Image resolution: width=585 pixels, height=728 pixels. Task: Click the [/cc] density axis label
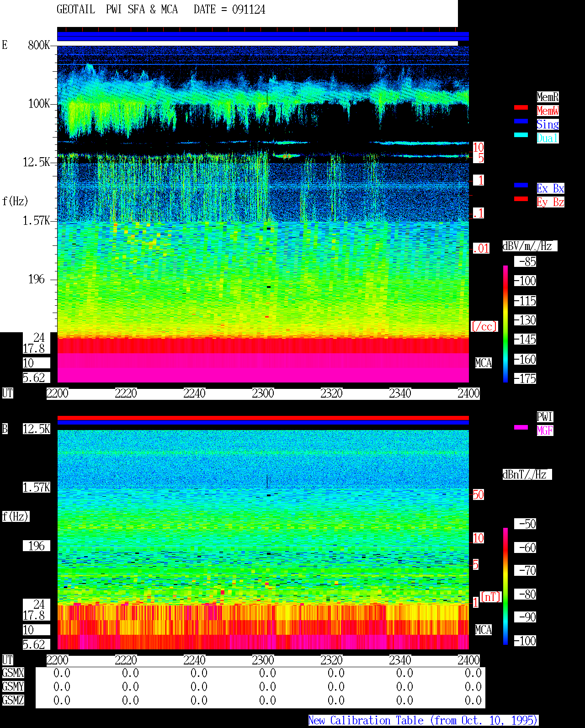click(x=484, y=327)
